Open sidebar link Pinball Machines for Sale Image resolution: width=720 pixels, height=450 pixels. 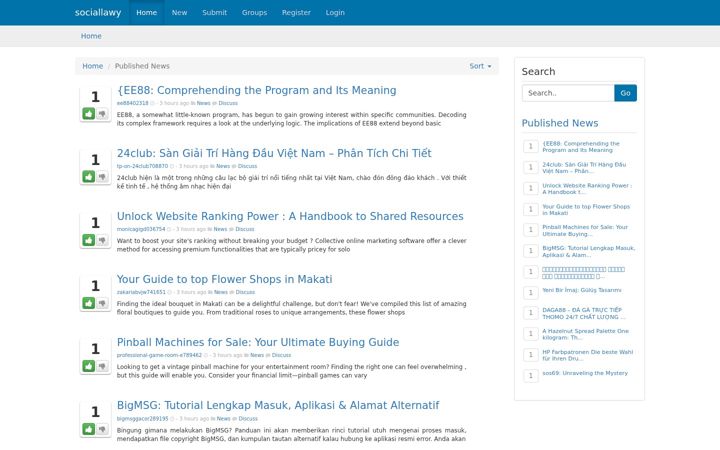585,231
